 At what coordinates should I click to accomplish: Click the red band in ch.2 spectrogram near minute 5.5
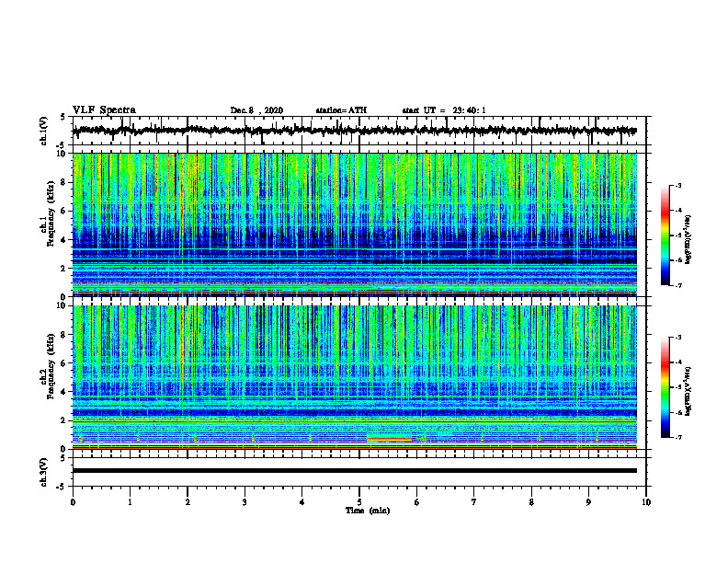click(389, 438)
